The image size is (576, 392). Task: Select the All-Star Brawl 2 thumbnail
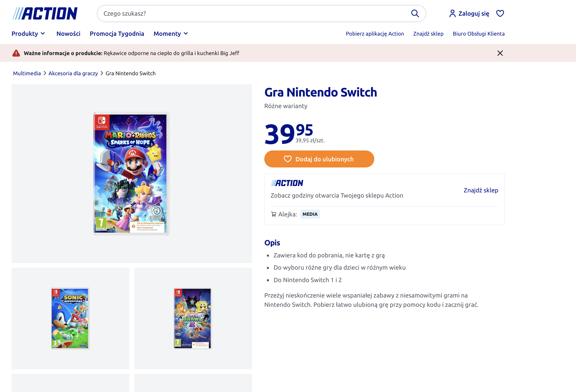click(193, 318)
